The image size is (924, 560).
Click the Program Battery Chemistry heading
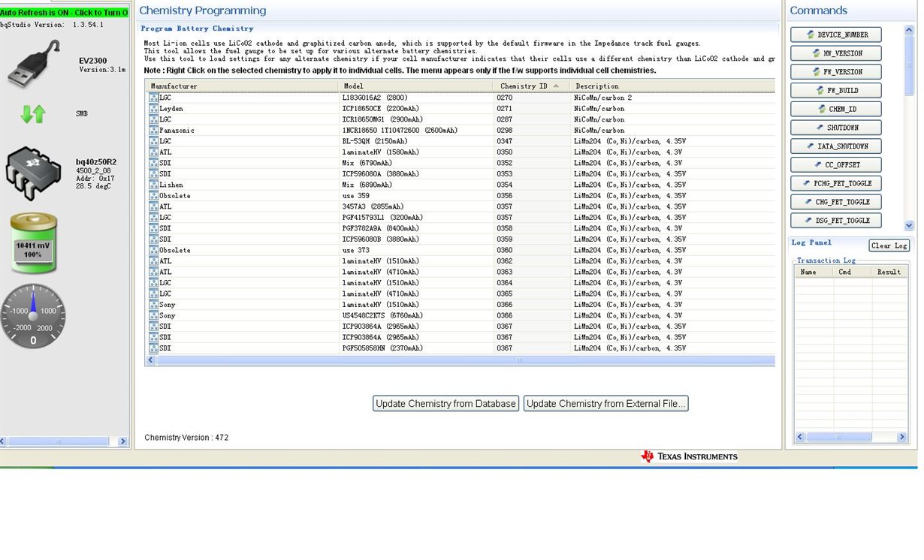coord(197,29)
